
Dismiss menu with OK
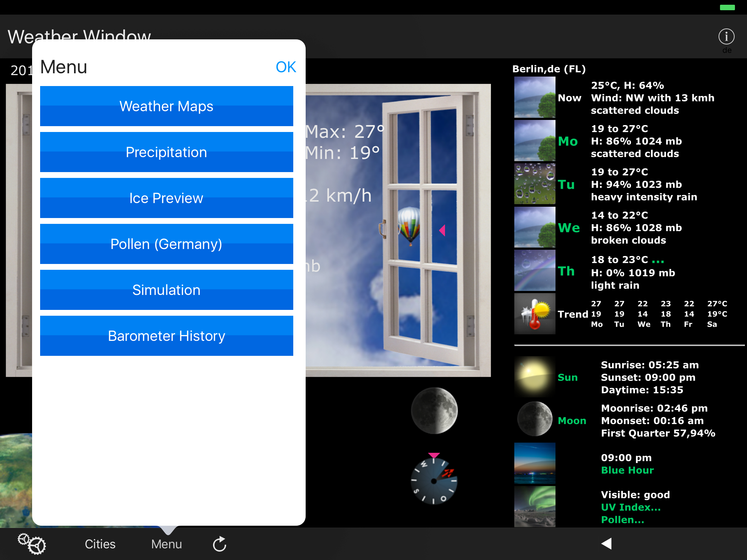click(286, 67)
